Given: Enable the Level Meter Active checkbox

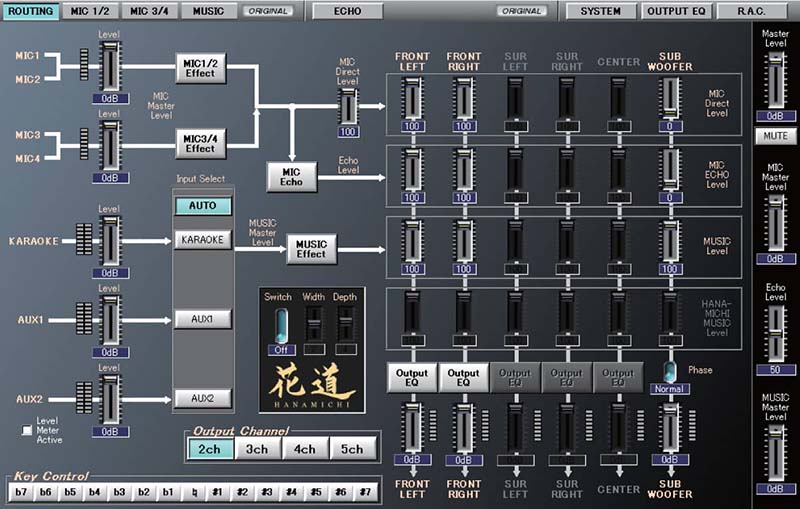Looking at the screenshot, I should pyautogui.click(x=27, y=430).
